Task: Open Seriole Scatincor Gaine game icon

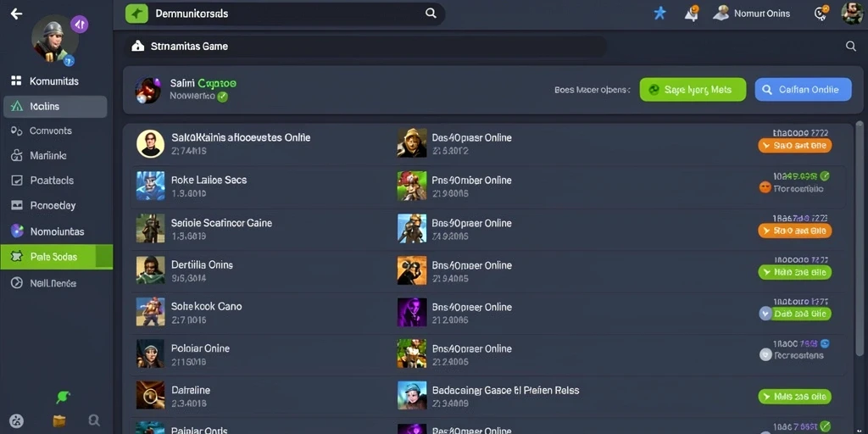Action: [x=150, y=228]
